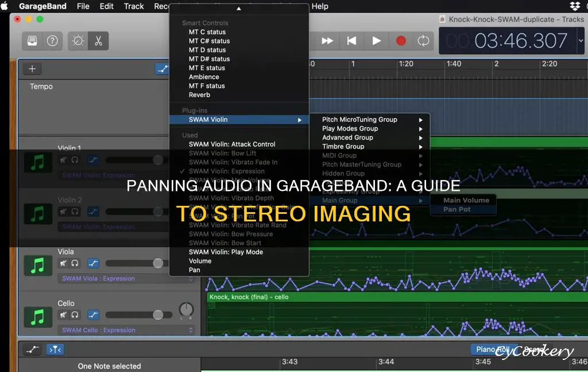
Task: Toggle automation on the Cello track
Action: pyautogui.click(x=94, y=315)
